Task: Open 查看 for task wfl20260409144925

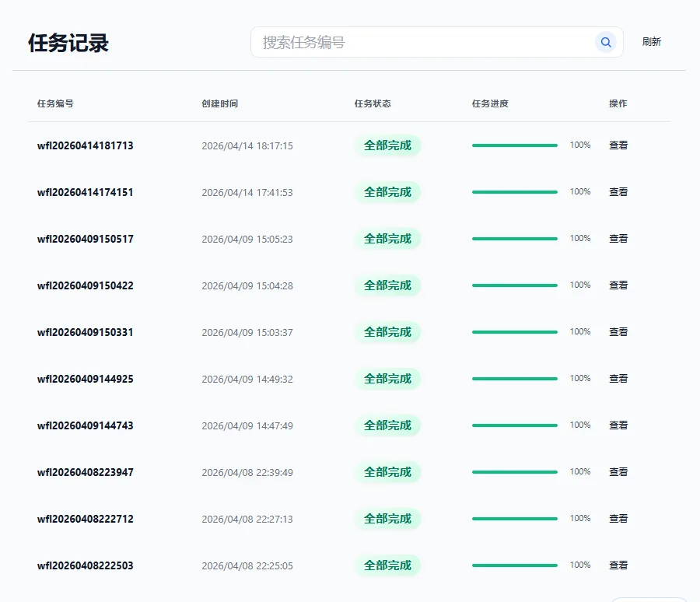Action: pos(618,379)
